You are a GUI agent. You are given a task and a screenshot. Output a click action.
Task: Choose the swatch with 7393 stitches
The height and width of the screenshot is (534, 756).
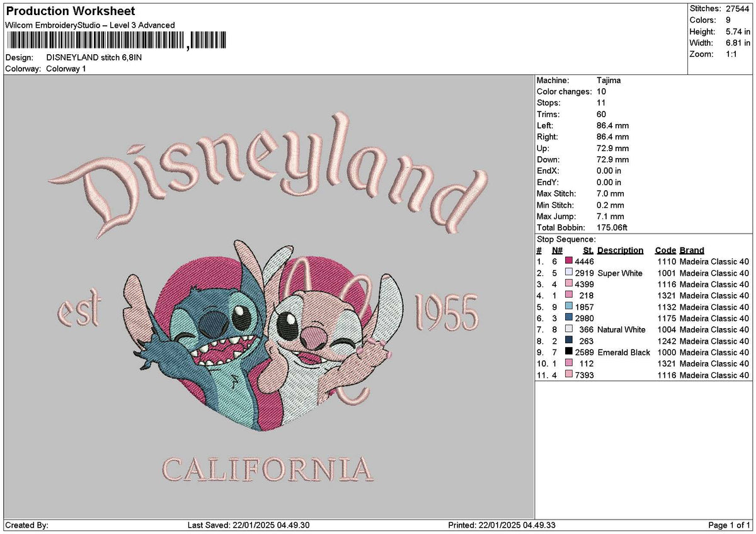569,375
